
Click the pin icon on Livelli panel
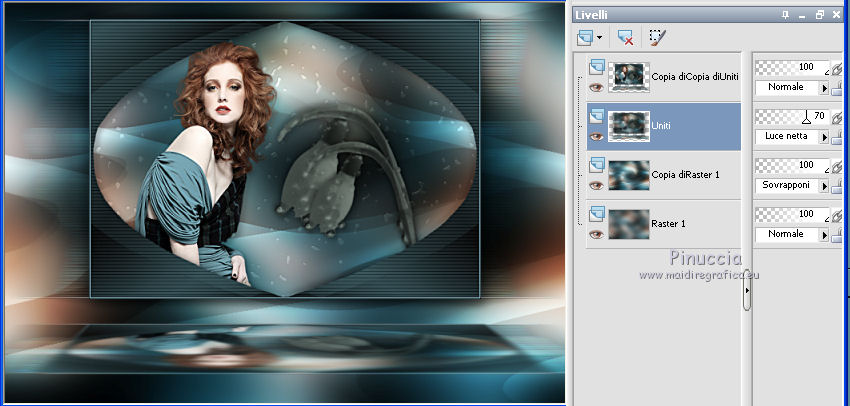tap(786, 14)
